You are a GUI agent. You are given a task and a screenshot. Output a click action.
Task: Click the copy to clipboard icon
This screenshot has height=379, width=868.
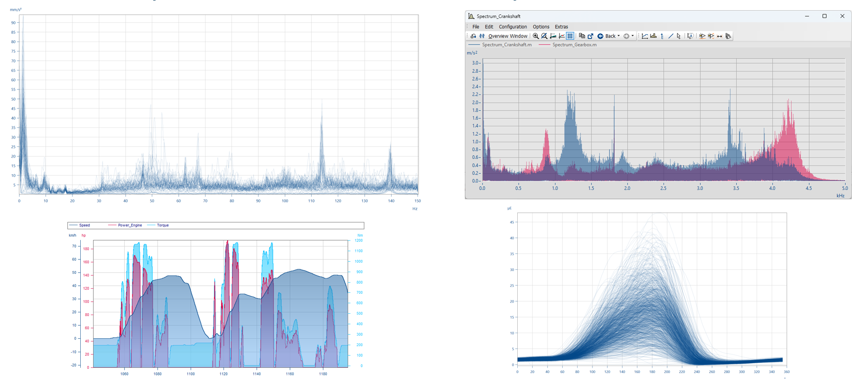pos(582,36)
